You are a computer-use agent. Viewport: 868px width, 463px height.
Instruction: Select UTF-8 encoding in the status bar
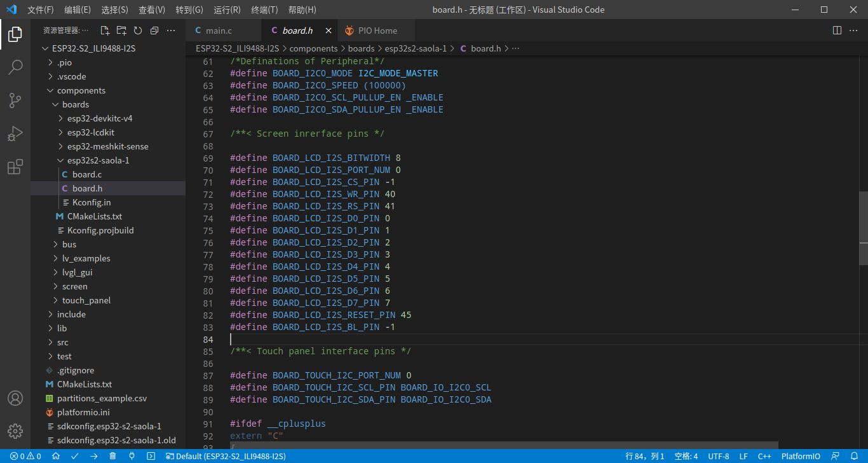[x=719, y=456]
